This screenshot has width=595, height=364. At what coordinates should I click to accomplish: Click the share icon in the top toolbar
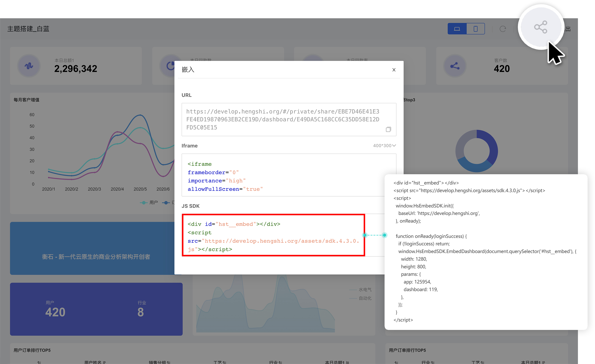coord(540,27)
